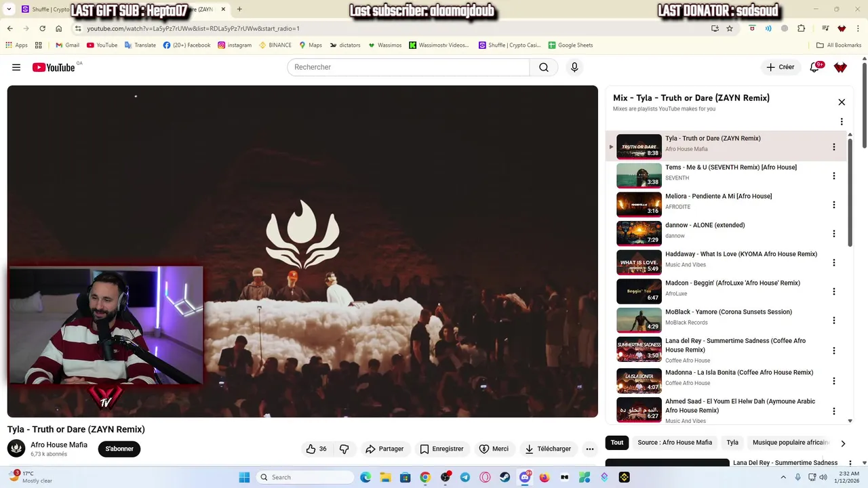Open options for Haddaway - What Is Love
The width and height of the screenshot is (868, 488).
(x=834, y=262)
